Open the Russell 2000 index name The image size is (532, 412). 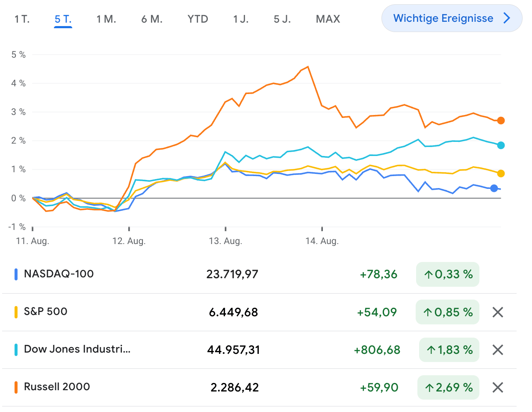point(57,387)
